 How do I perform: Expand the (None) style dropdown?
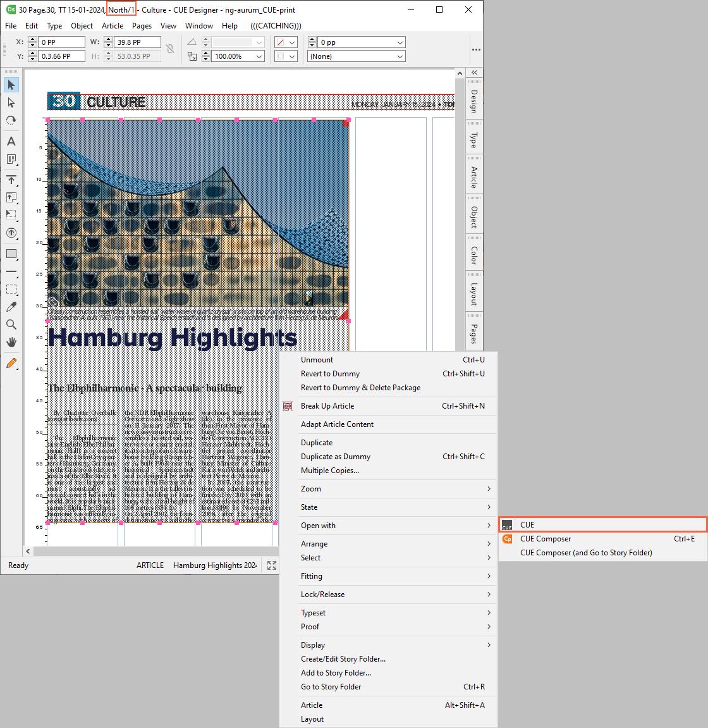[400, 56]
